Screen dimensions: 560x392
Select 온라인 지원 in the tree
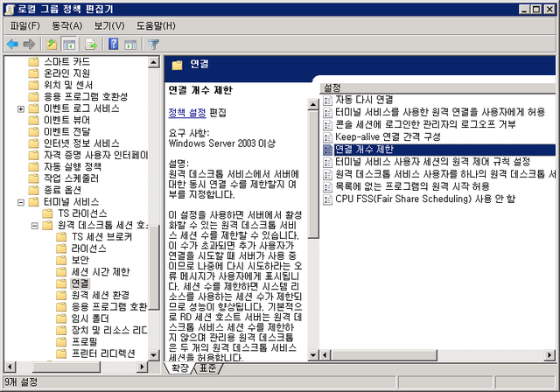click(x=66, y=73)
